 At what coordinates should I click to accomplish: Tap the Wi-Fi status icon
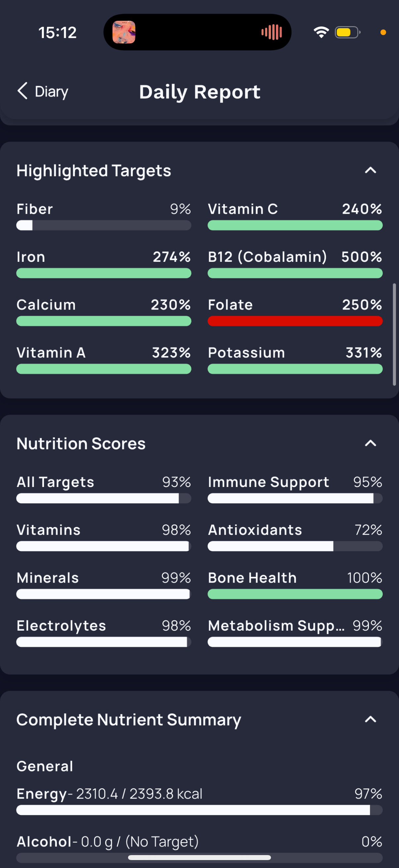point(321,32)
